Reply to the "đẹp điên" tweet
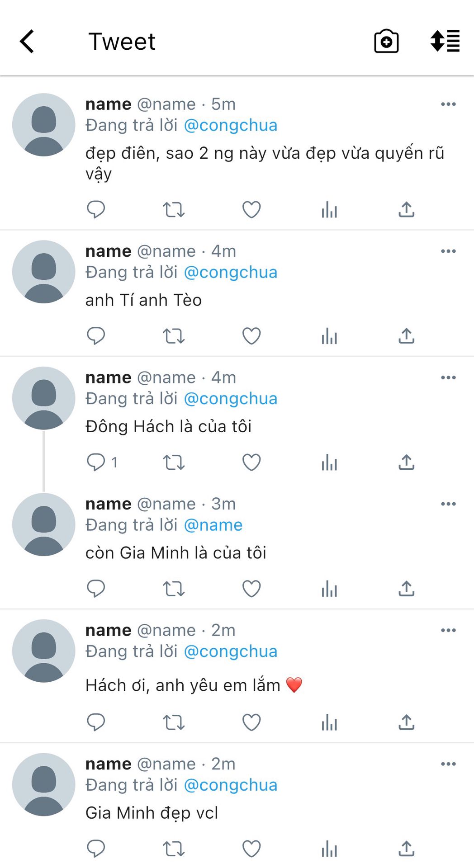This screenshot has width=474, height=868. pos(95,209)
